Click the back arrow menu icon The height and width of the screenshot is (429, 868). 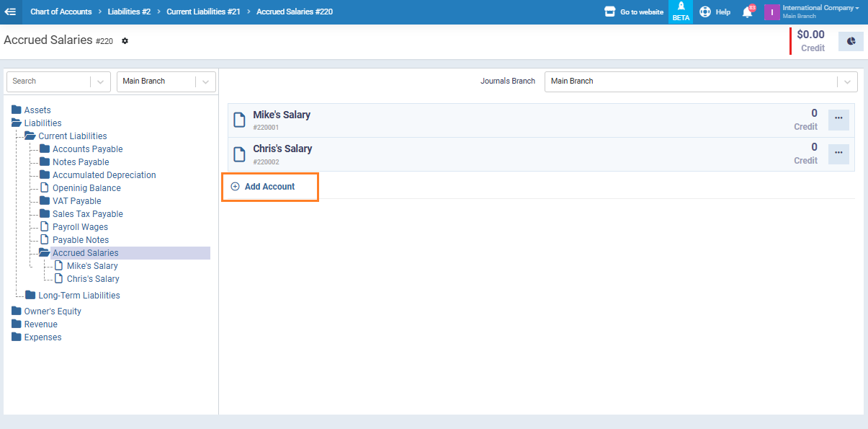10,12
